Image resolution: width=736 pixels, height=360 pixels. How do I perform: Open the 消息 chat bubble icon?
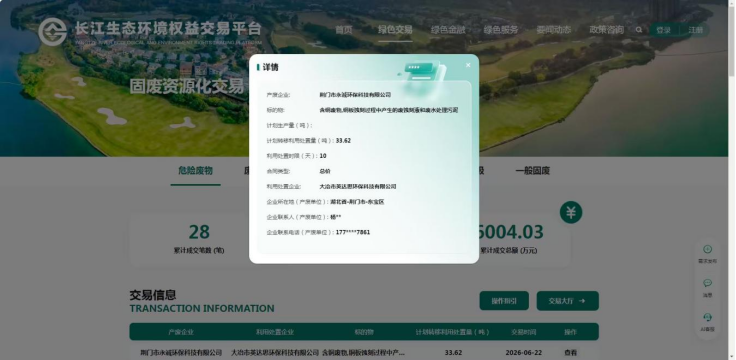tap(707, 283)
